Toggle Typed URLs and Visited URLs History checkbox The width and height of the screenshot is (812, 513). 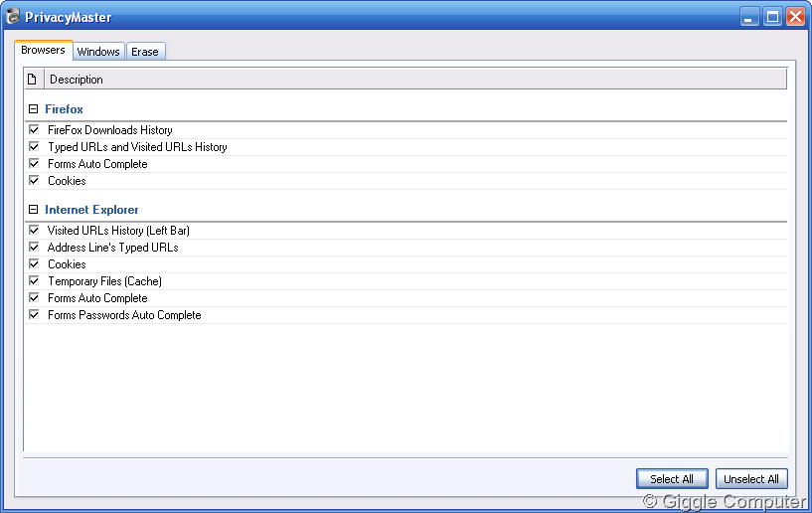(x=34, y=147)
